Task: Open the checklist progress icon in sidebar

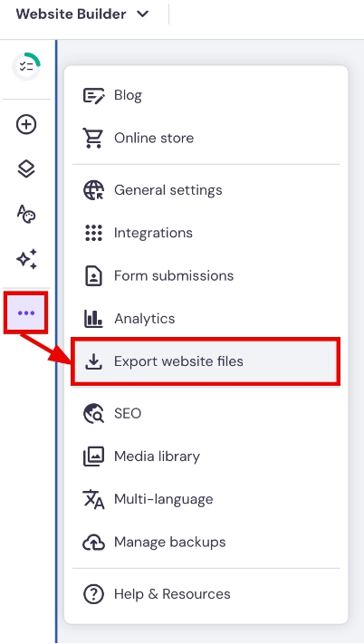Action: 26,66
